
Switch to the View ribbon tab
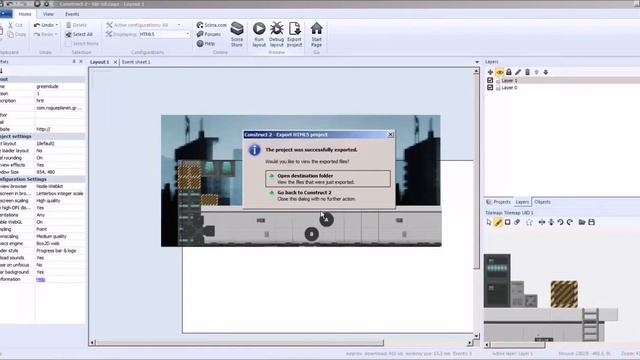(x=48, y=14)
